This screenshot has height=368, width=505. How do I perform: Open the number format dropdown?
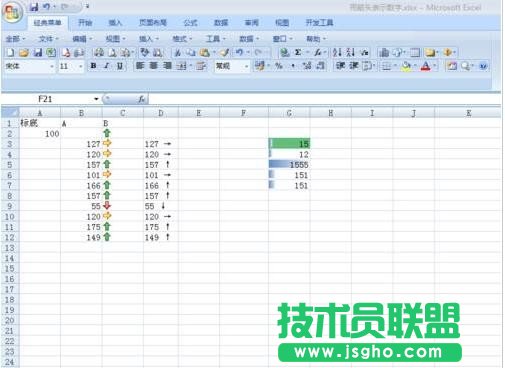[x=246, y=66]
